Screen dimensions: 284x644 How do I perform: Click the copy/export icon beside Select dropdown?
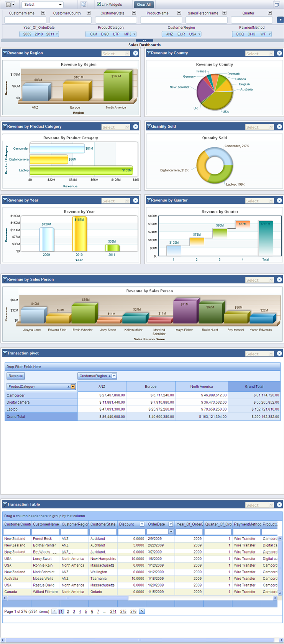pyautogui.click(x=84, y=5)
